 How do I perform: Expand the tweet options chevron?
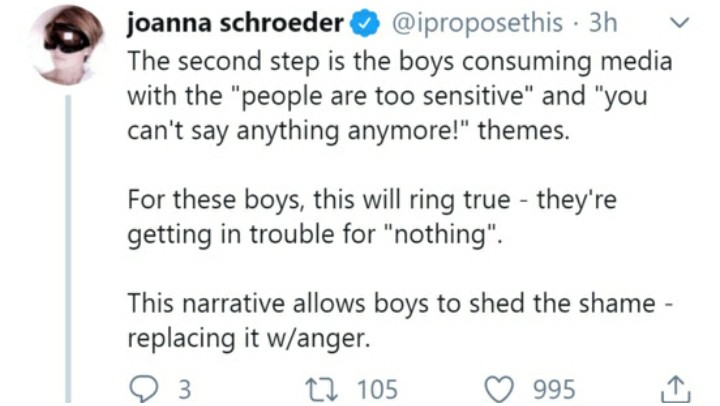point(680,22)
